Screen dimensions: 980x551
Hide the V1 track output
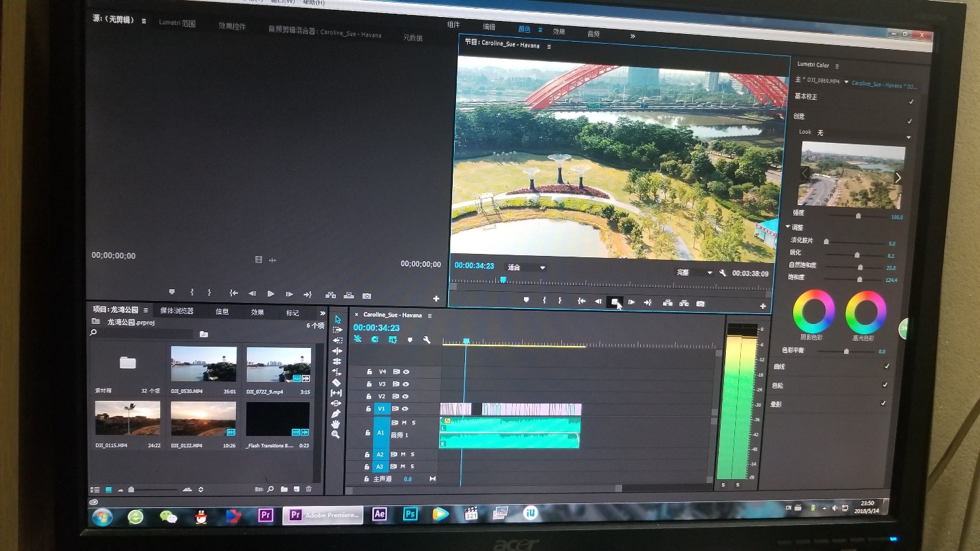405,409
